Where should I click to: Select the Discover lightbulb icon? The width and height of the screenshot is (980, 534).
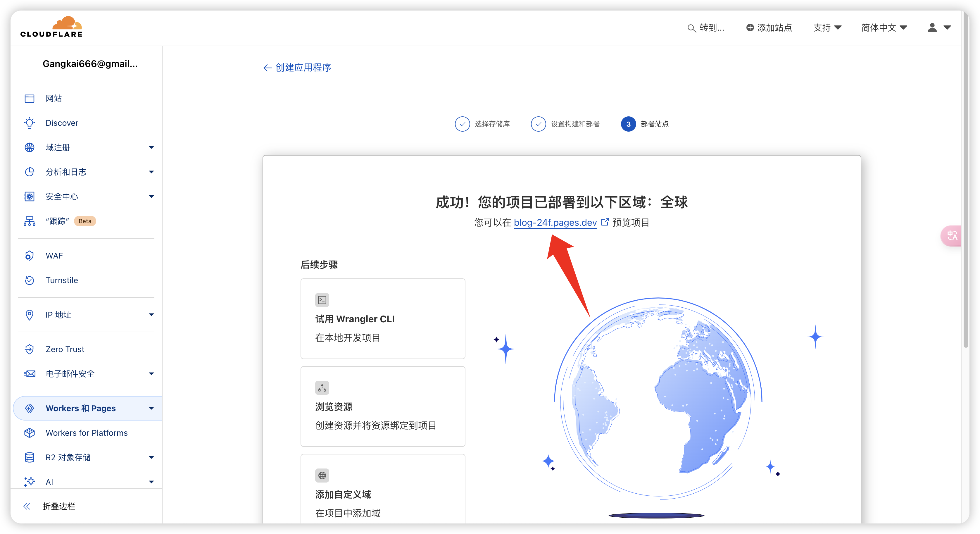(30, 123)
